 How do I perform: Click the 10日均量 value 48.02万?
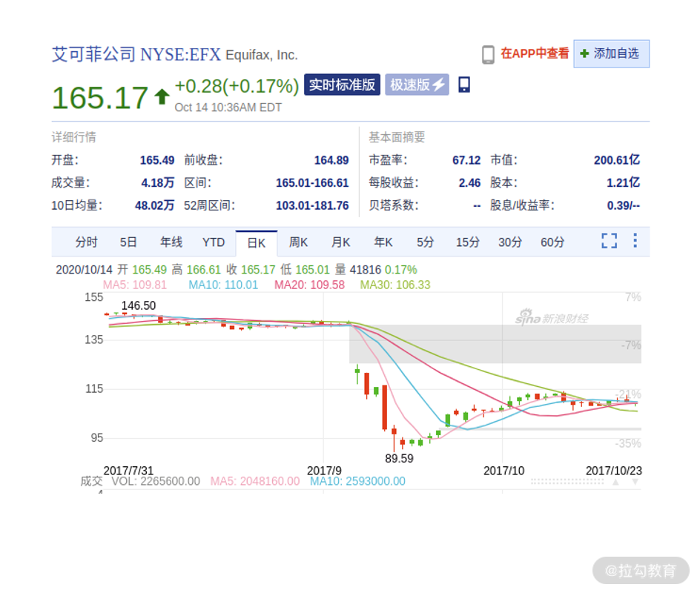[x=154, y=206]
